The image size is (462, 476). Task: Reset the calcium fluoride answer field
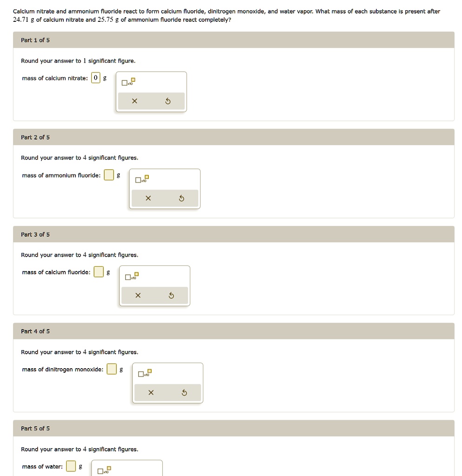pos(171,296)
